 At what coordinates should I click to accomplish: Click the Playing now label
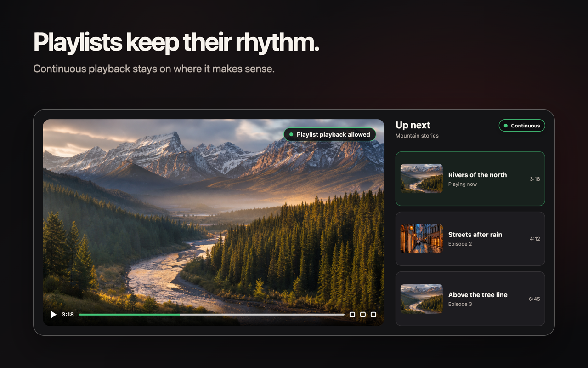tap(463, 184)
